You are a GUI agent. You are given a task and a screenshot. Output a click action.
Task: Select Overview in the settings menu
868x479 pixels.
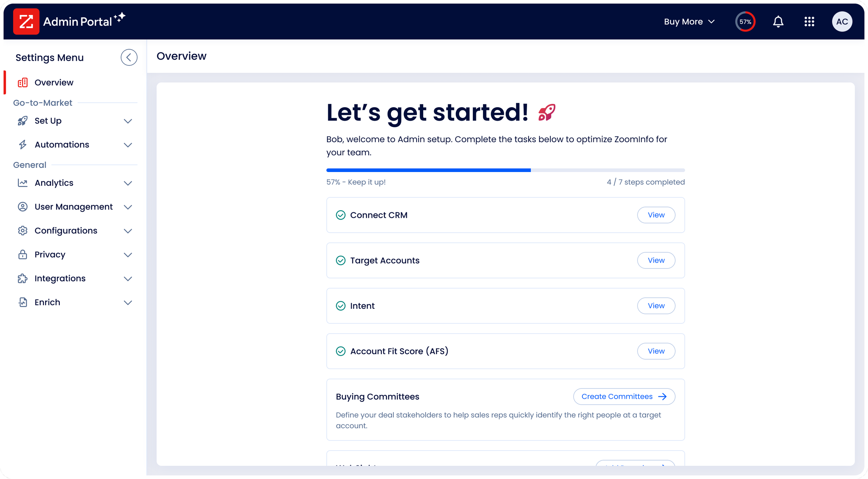tap(54, 83)
